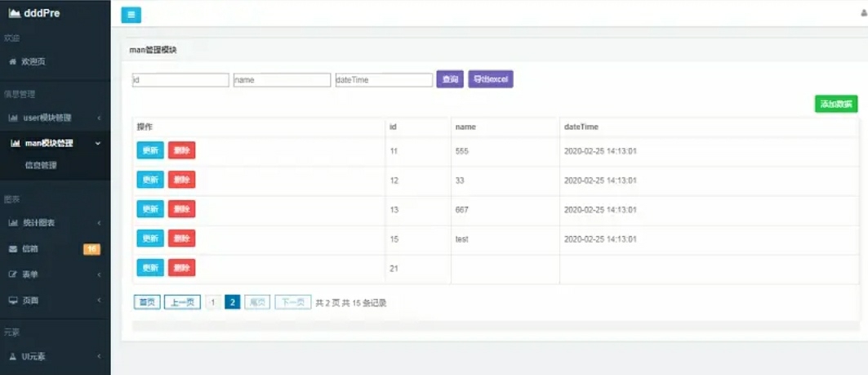This screenshot has height=375, width=868.
Task: Expand the user模块管理 chevron
Action: (x=99, y=118)
